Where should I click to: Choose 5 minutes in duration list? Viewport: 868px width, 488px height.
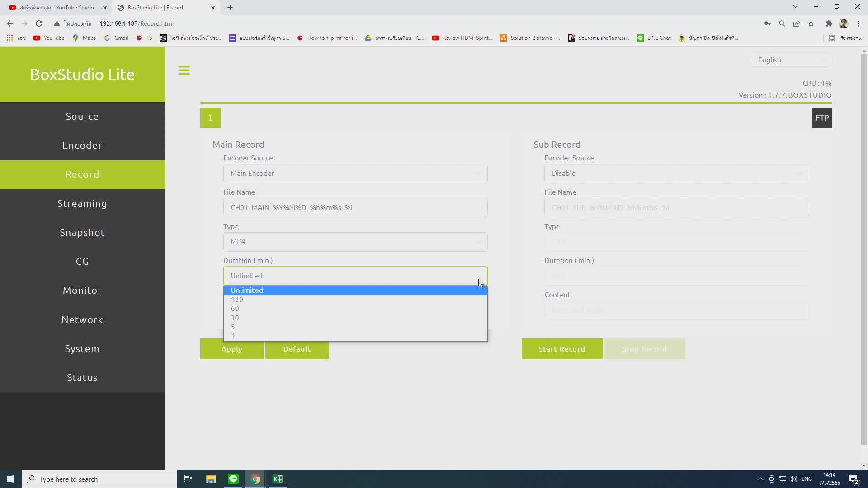(355, 327)
